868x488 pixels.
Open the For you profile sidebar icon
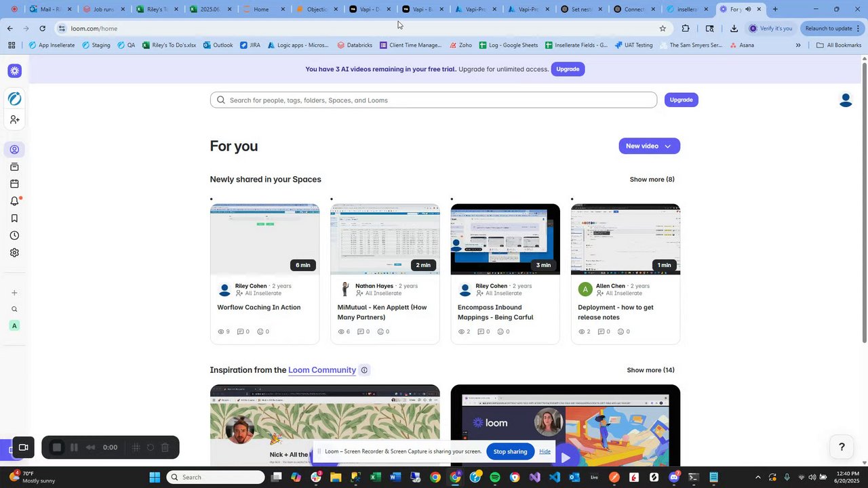click(x=14, y=149)
